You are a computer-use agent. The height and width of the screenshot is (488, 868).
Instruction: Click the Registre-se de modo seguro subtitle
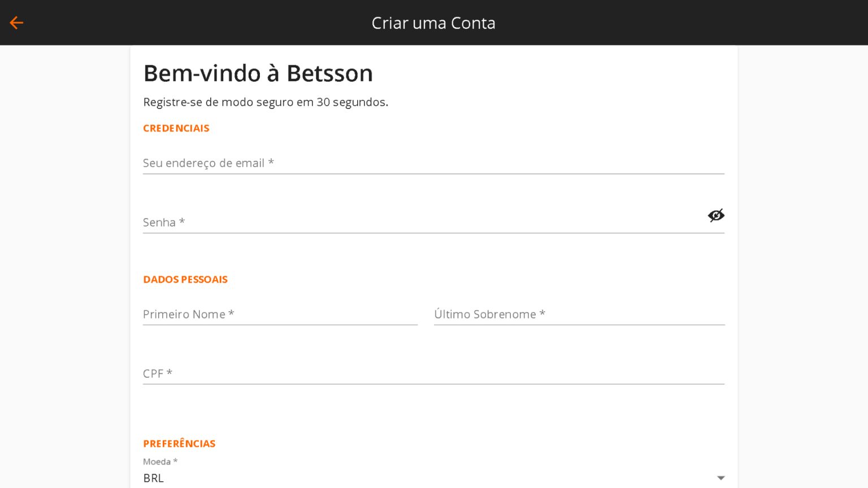(x=266, y=102)
